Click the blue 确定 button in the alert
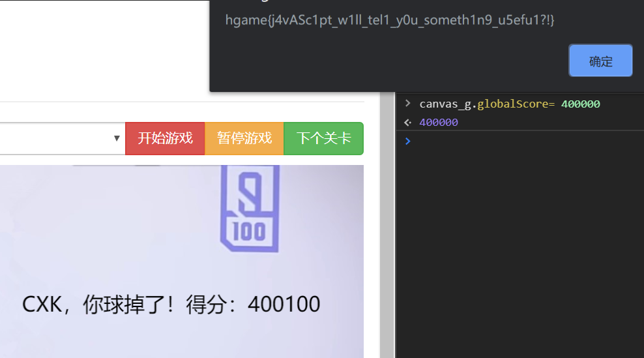 [600, 61]
